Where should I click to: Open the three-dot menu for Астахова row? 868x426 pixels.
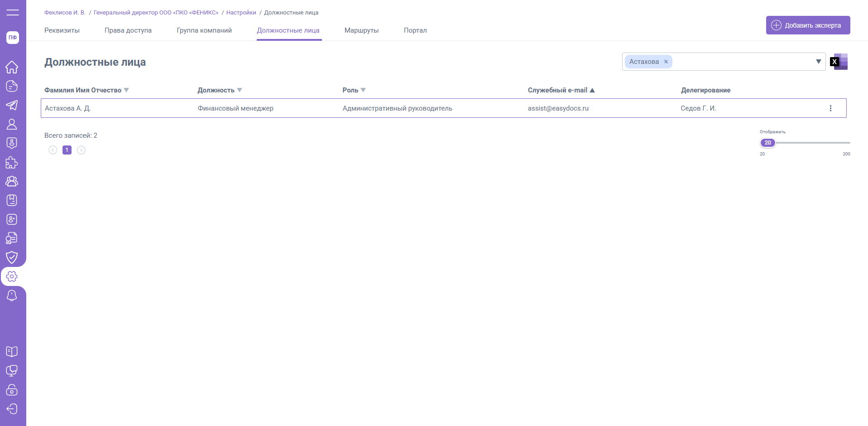[830, 108]
